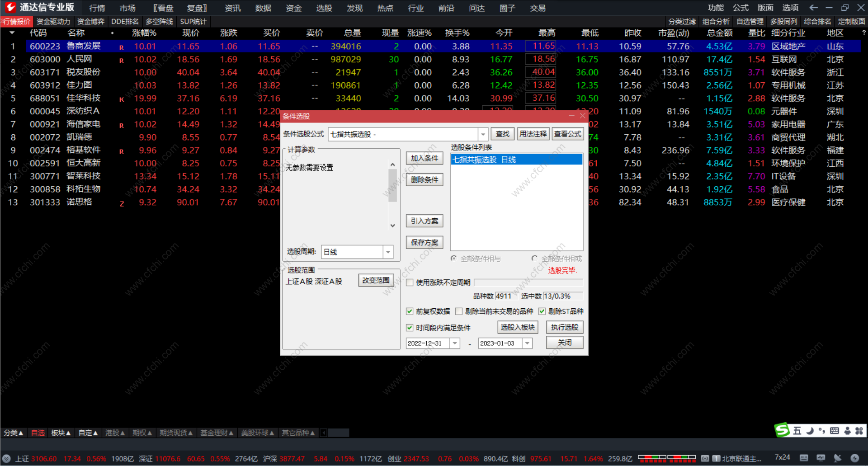Toggle 剔除ST品种 checkbox

click(x=542, y=311)
